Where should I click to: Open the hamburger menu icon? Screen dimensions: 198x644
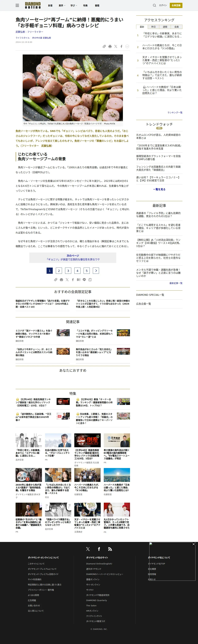pos(17,5)
